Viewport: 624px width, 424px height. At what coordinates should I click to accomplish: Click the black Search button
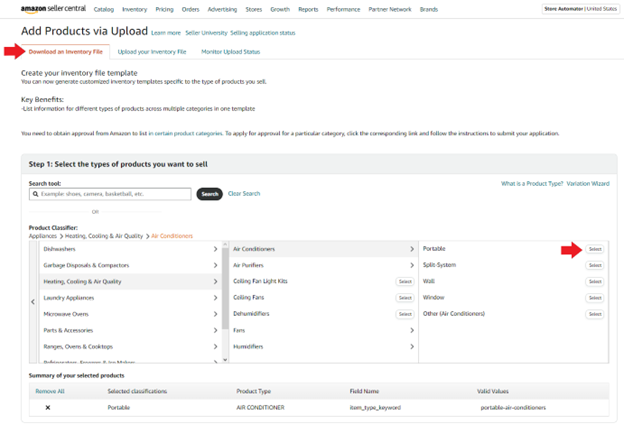tap(210, 194)
